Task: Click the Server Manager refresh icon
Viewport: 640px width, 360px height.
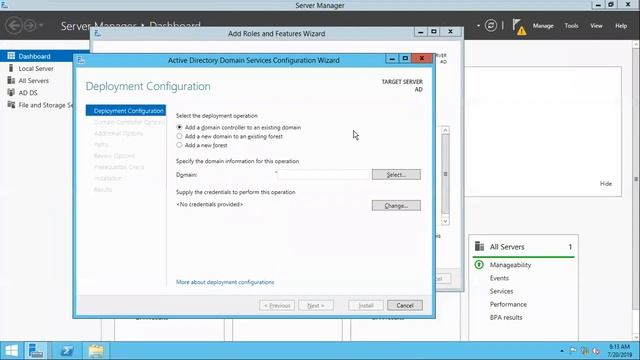Action: (491, 26)
